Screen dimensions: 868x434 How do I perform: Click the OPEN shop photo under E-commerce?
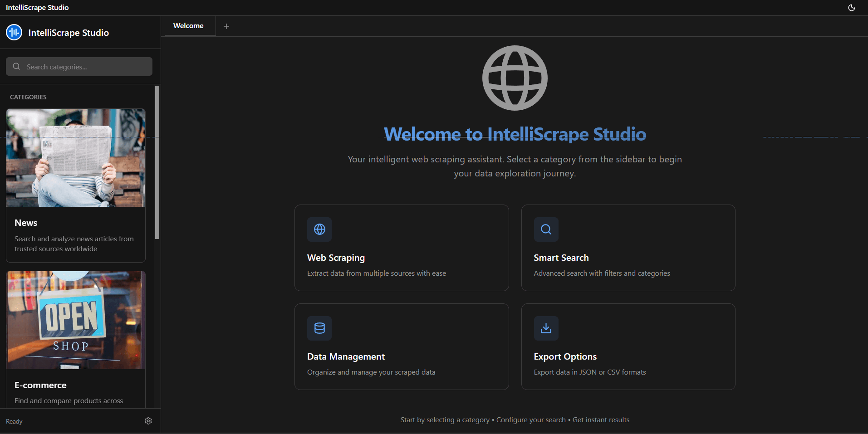pyautogui.click(x=75, y=320)
